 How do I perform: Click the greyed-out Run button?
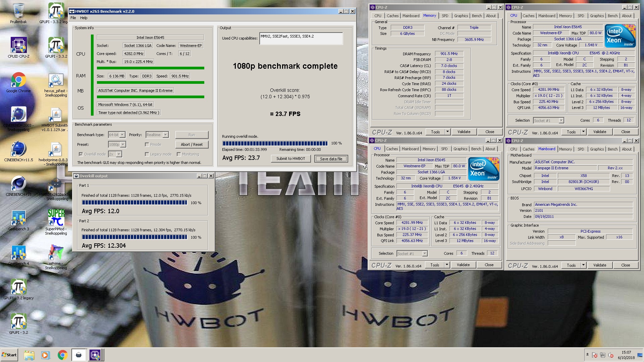192,135
